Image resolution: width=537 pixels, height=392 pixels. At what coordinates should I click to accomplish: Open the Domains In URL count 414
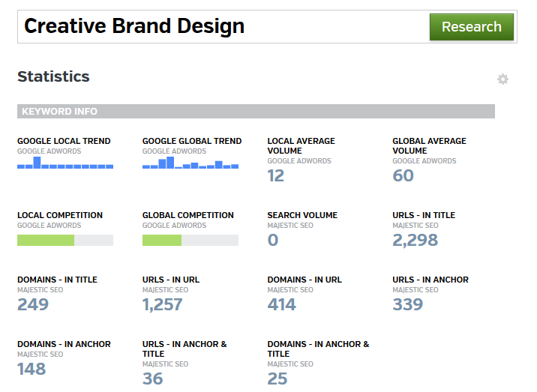pyautogui.click(x=281, y=304)
